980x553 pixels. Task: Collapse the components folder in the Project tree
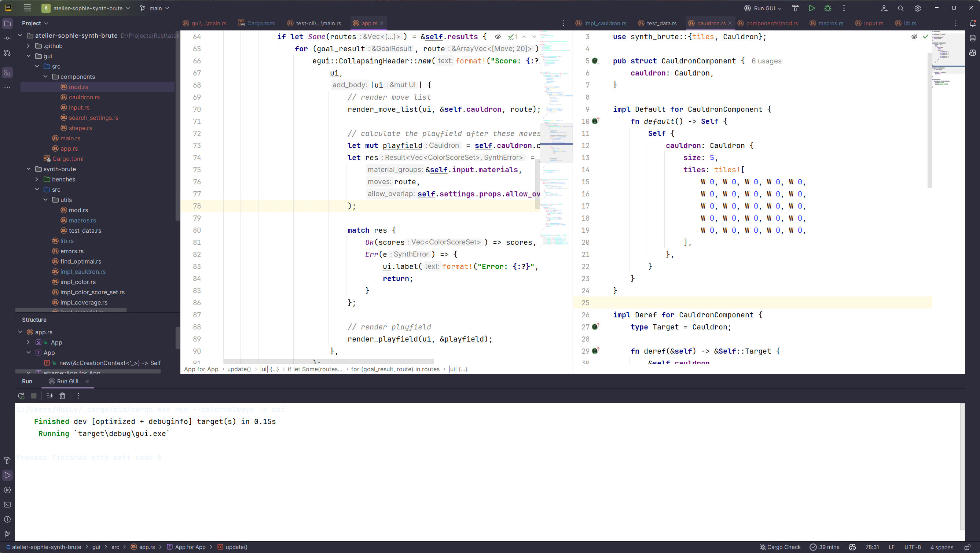45,77
